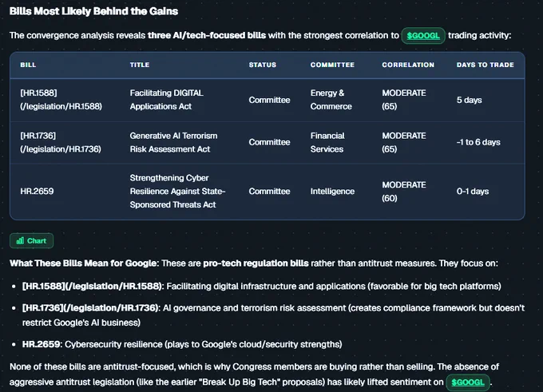Sort by the COMMITTEE column header

pos(332,65)
